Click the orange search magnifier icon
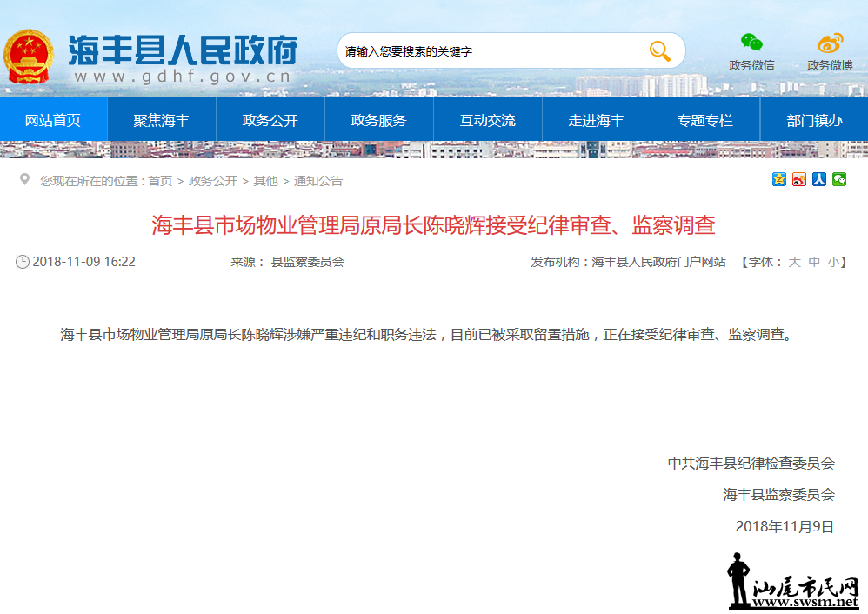 click(x=659, y=51)
